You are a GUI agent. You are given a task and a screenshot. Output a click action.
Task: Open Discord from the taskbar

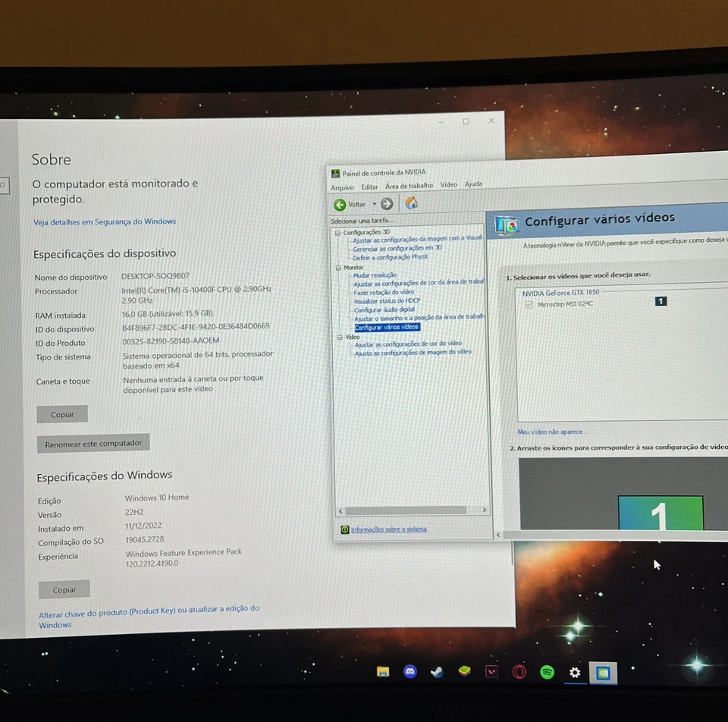coord(410,671)
